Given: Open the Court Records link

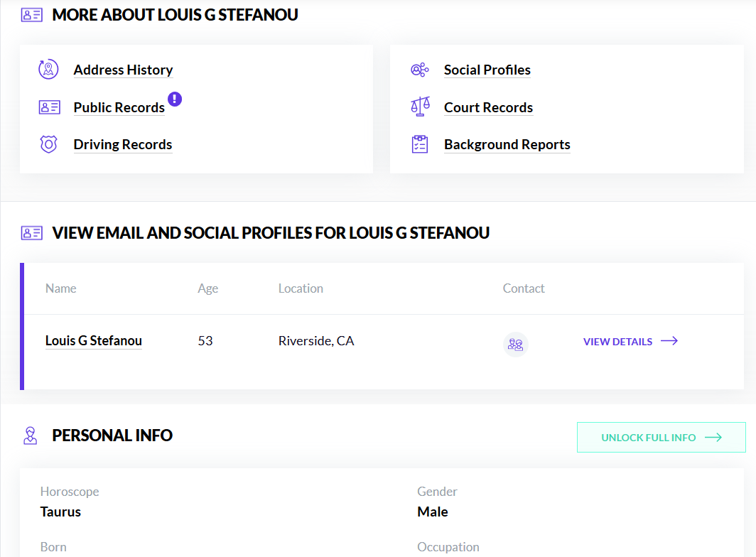Looking at the screenshot, I should pyautogui.click(x=488, y=107).
